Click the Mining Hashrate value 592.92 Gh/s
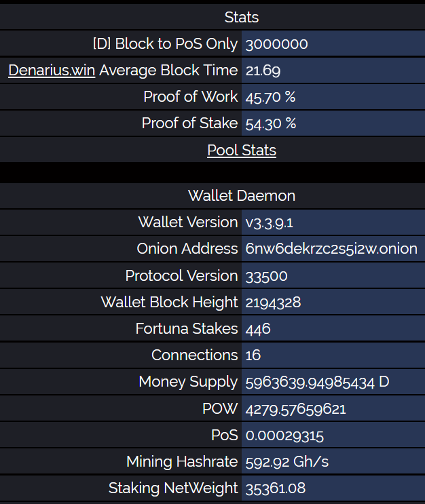Screen dimensions: 425x504 tap(287, 462)
